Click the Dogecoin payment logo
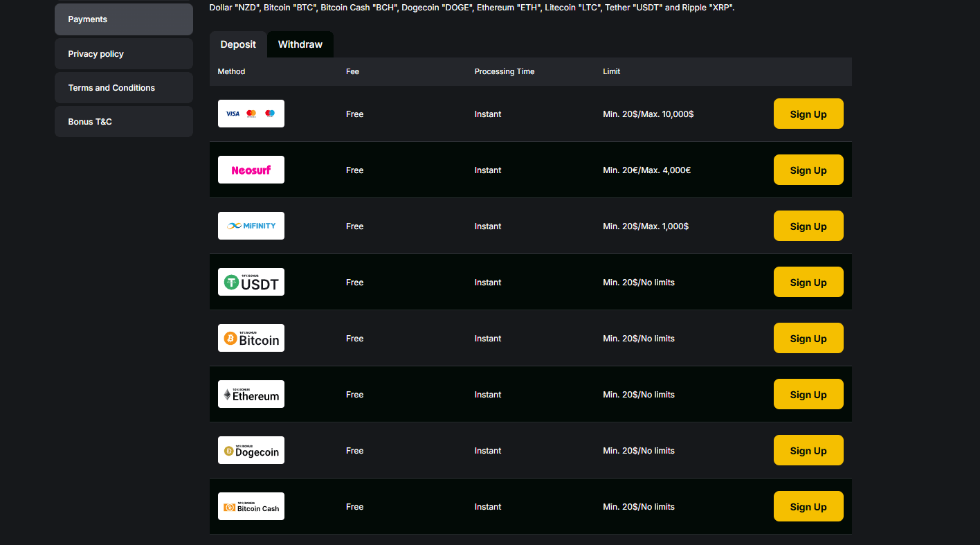The height and width of the screenshot is (545, 980). (x=251, y=450)
